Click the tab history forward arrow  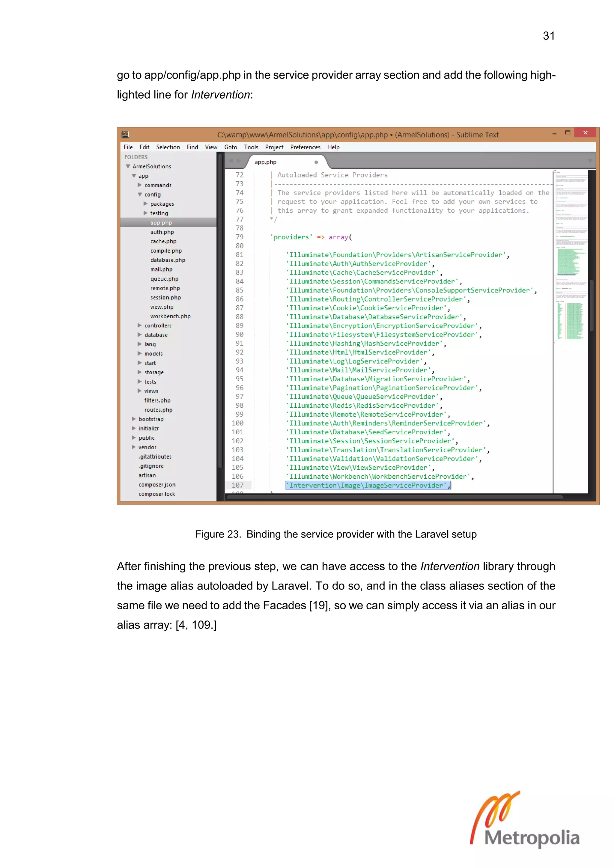coord(239,161)
